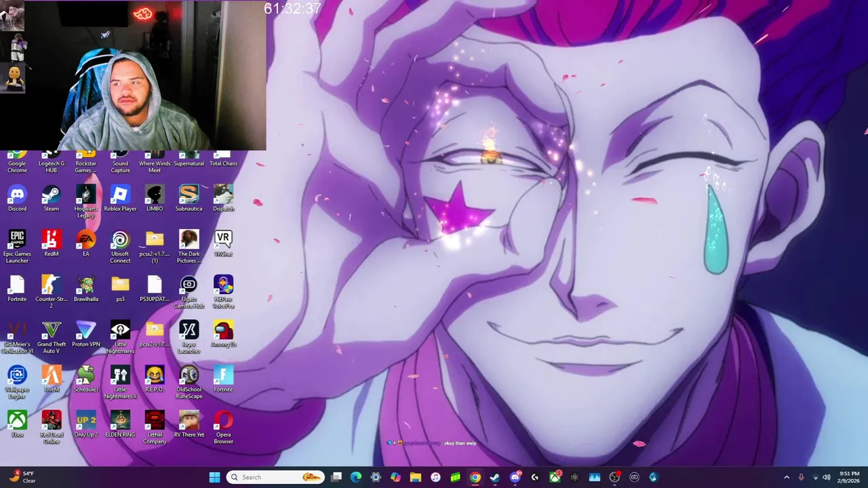Screen dimensions: 868x488
Task: Select the blank-page Fortnite shortcut
Action: click(x=17, y=289)
